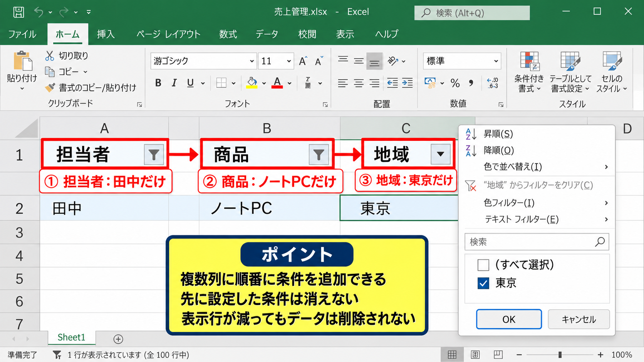Click the increase/decrease decimal icon
The height and width of the screenshot is (362, 644).
click(493, 83)
